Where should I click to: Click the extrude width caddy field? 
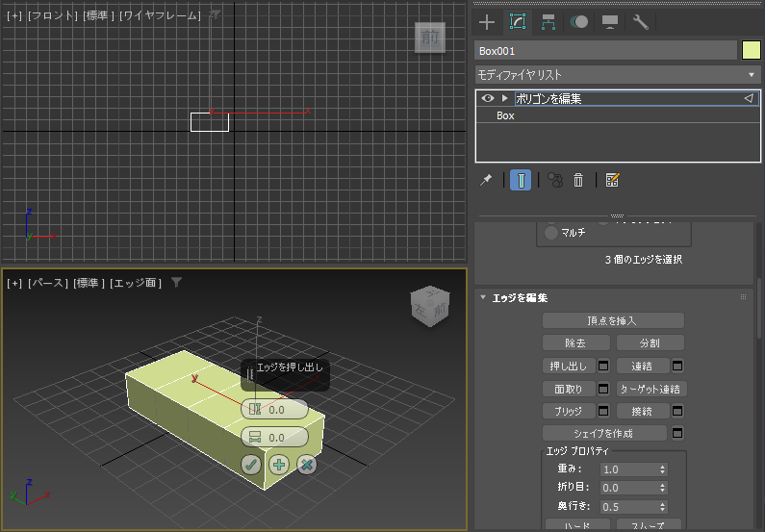coord(274,437)
